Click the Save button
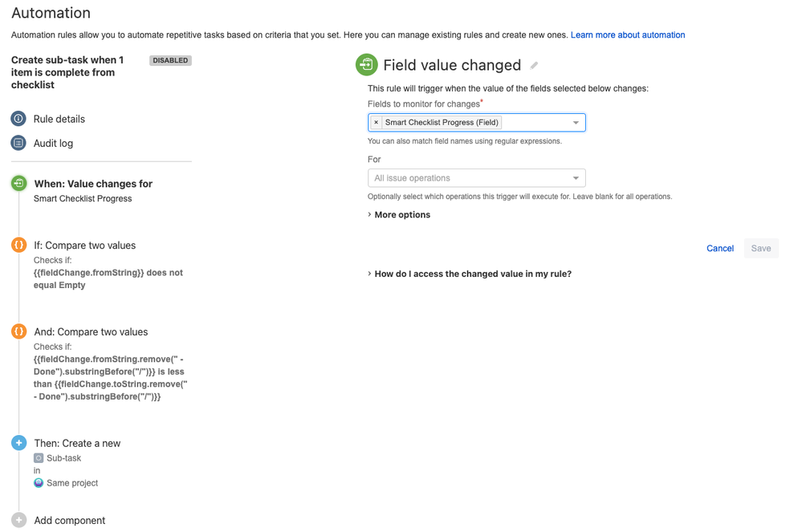 pos(761,249)
